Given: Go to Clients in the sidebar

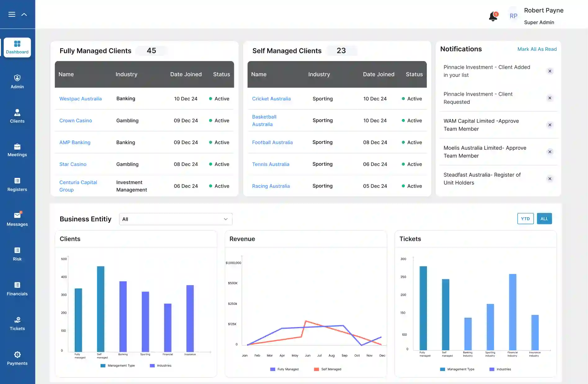Looking at the screenshot, I should coord(17,116).
